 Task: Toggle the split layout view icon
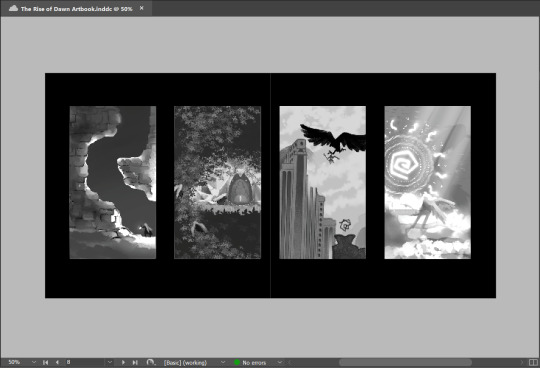(x=533, y=362)
